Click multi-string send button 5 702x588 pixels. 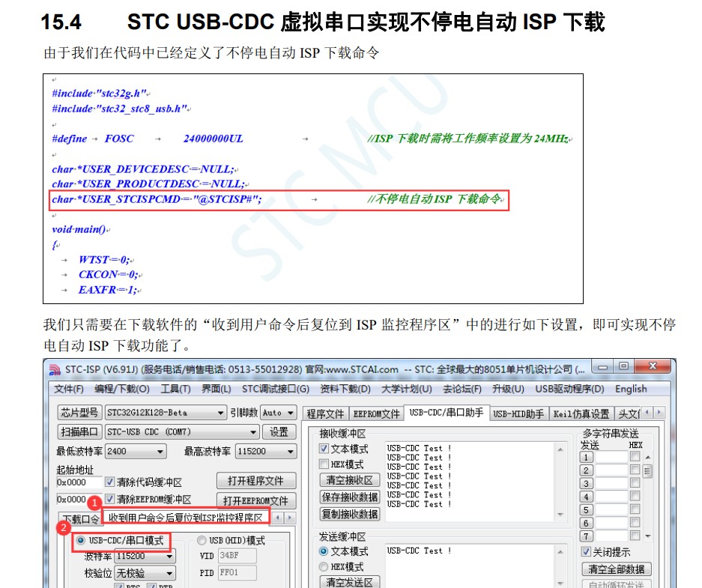(x=587, y=509)
